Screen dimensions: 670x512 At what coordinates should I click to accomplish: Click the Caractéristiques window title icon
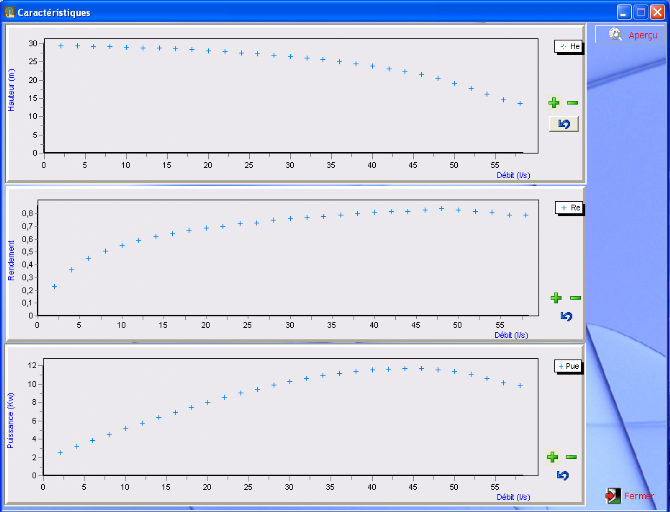9,12
